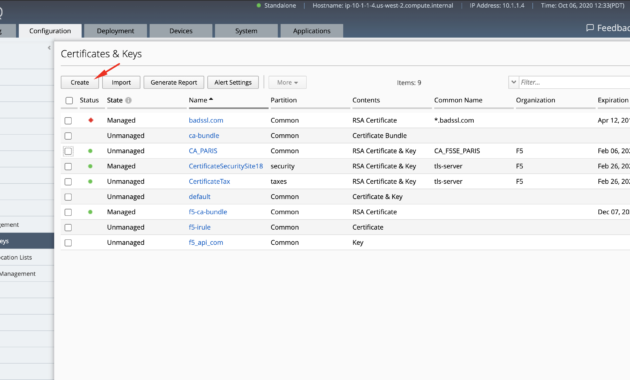Sort by the Status column header
This screenshot has width=630, height=380.
tap(89, 100)
